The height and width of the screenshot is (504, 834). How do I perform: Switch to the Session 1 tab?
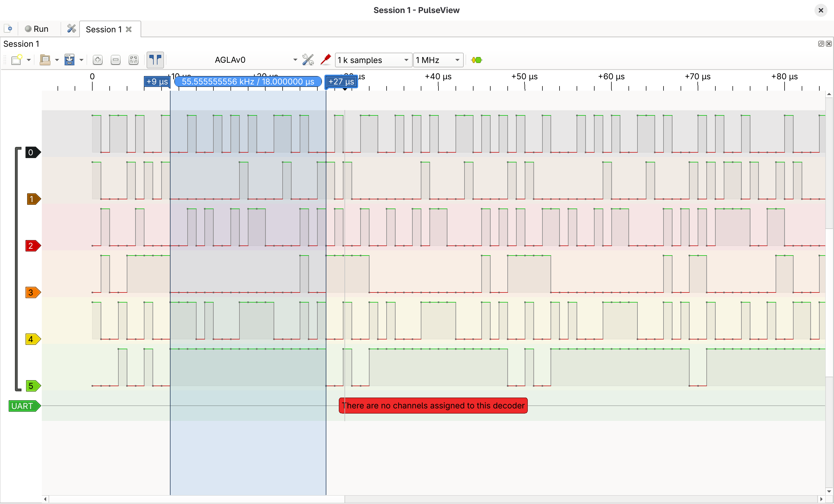[103, 29]
